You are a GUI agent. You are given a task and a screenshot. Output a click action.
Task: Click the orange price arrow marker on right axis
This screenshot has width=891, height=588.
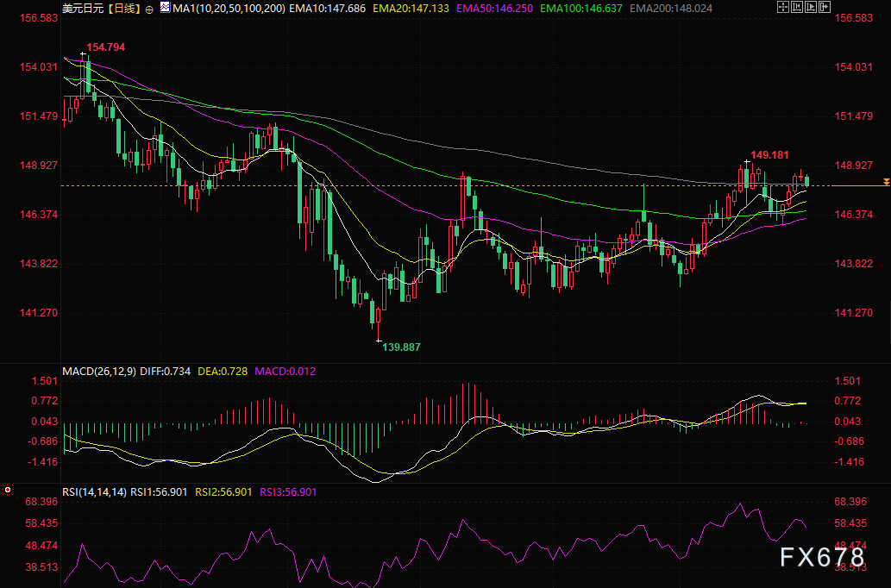pos(886,181)
